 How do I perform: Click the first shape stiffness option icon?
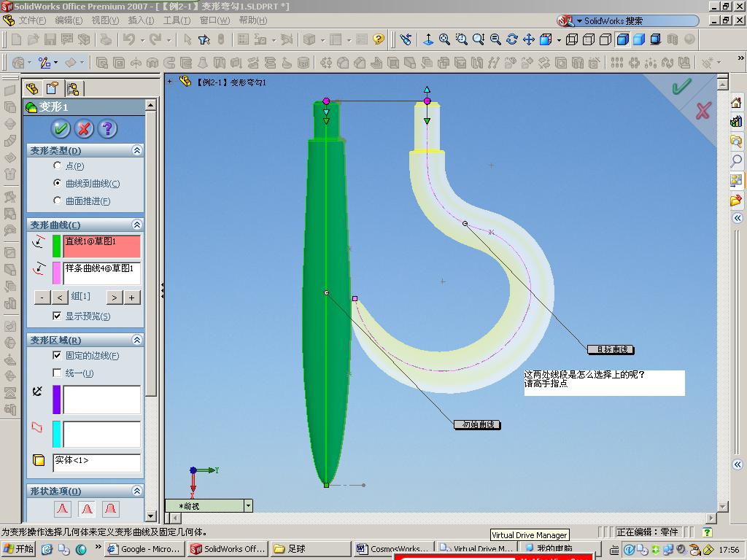pyautogui.click(x=63, y=508)
